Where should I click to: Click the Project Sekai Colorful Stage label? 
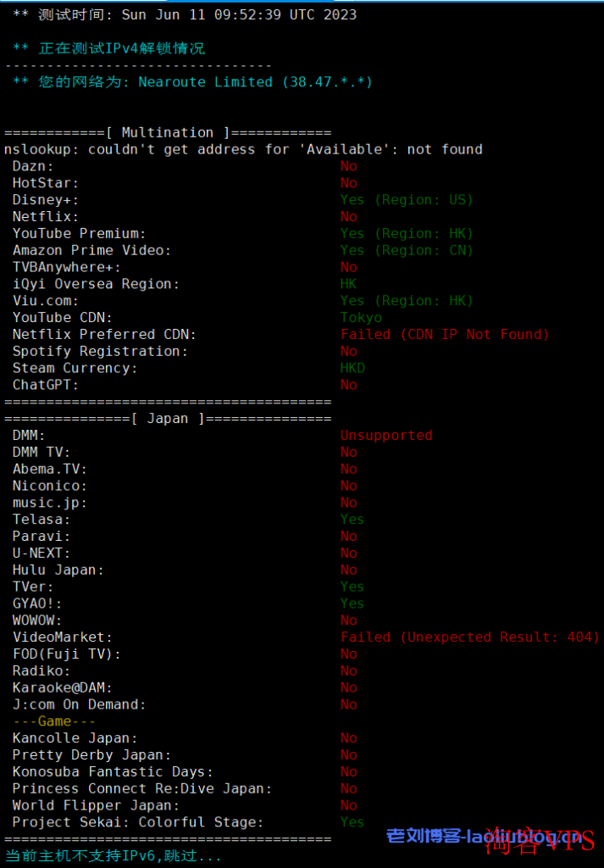click(x=138, y=822)
